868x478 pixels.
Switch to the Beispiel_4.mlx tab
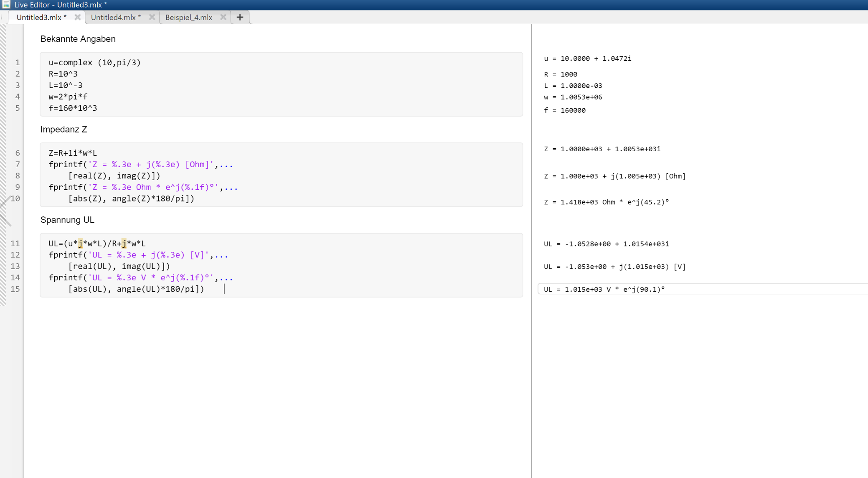[x=189, y=17]
